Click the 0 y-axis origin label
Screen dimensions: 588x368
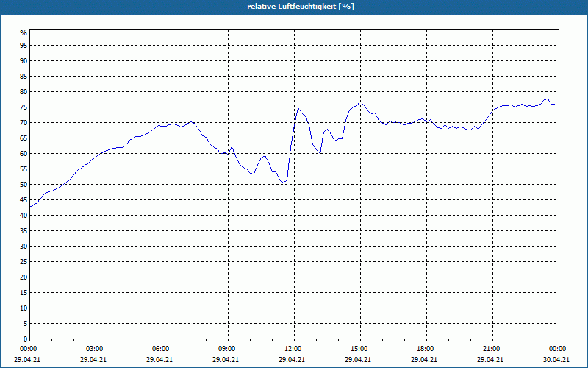tap(26, 339)
